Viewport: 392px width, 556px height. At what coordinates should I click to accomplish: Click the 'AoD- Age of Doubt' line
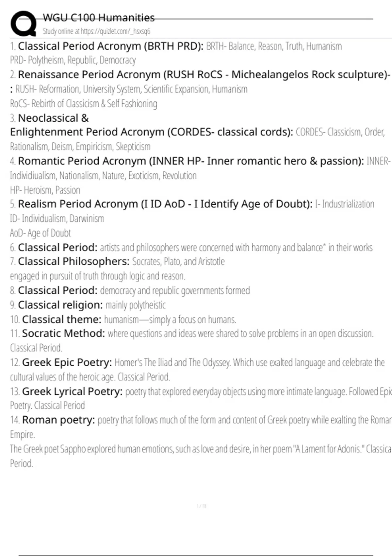coord(40,233)
